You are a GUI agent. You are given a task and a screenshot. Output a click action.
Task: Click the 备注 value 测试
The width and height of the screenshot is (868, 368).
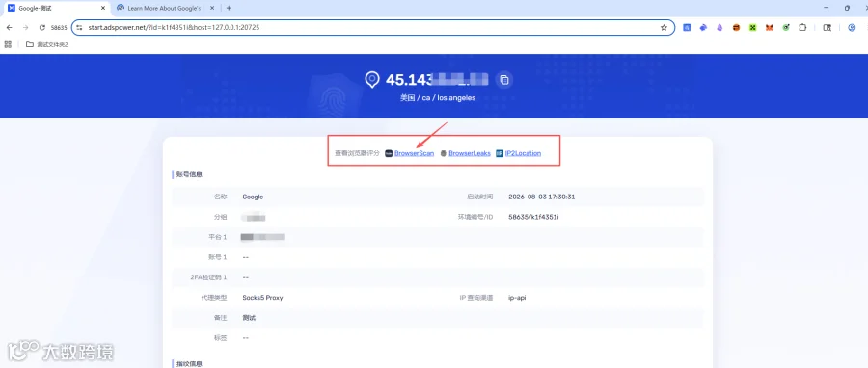249,318
